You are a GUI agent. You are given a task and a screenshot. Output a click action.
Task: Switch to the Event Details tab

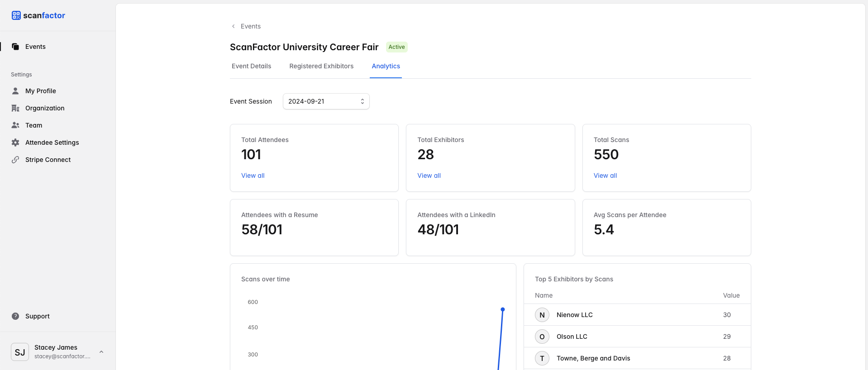click(251, 66)
